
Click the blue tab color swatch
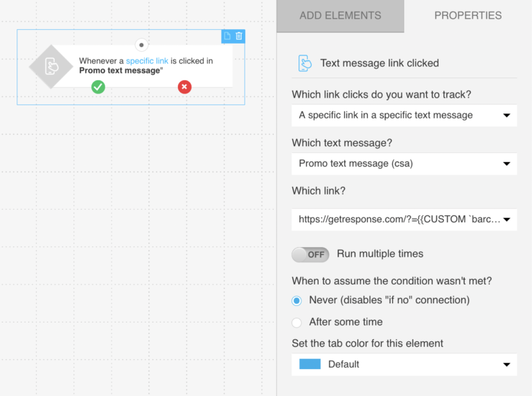(310, 364)
